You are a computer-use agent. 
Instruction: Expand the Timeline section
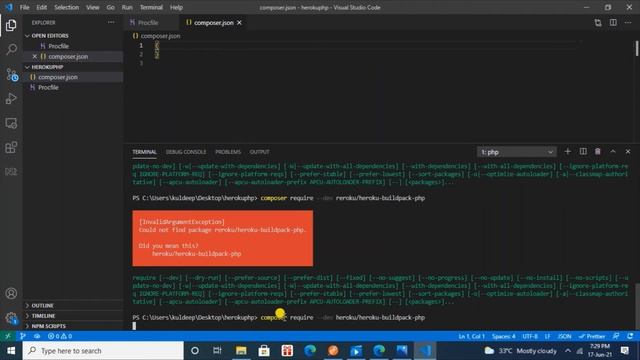[x=73, y=316]
